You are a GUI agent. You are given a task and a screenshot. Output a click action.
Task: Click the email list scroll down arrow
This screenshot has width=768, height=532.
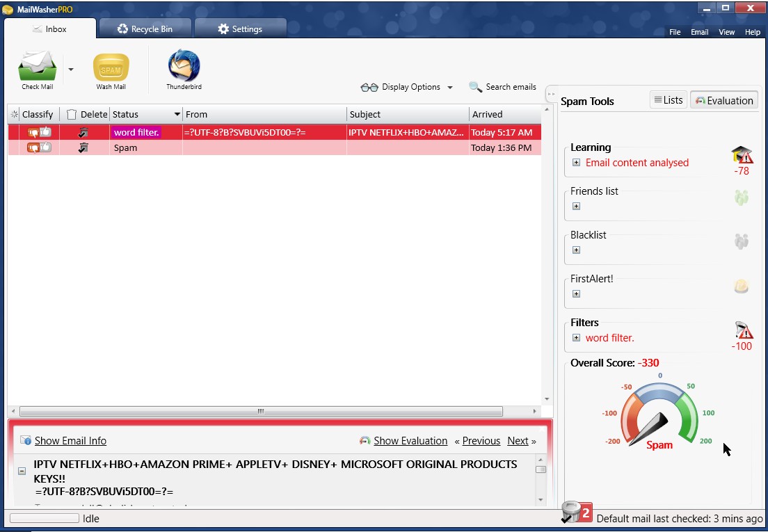547,399
